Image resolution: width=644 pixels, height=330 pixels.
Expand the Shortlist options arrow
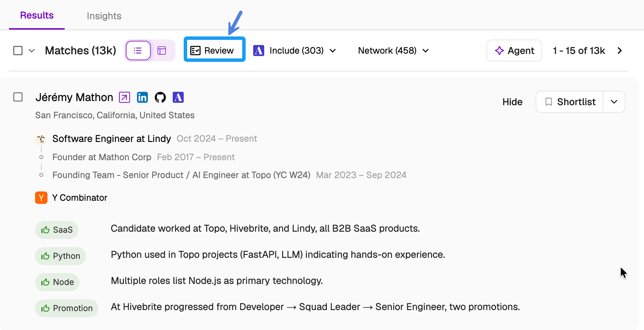click(614, 102)
